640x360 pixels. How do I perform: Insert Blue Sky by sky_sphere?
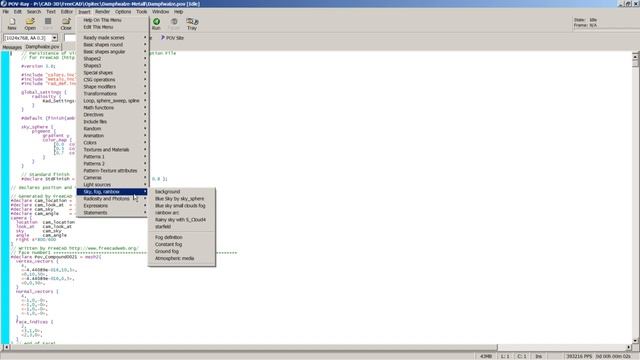[x=182, y=199]
